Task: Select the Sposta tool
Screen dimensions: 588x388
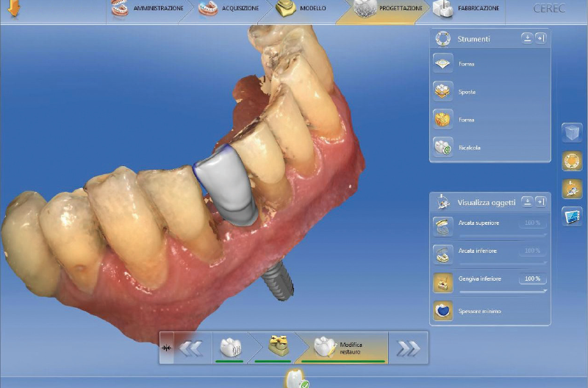Action: 443,92
